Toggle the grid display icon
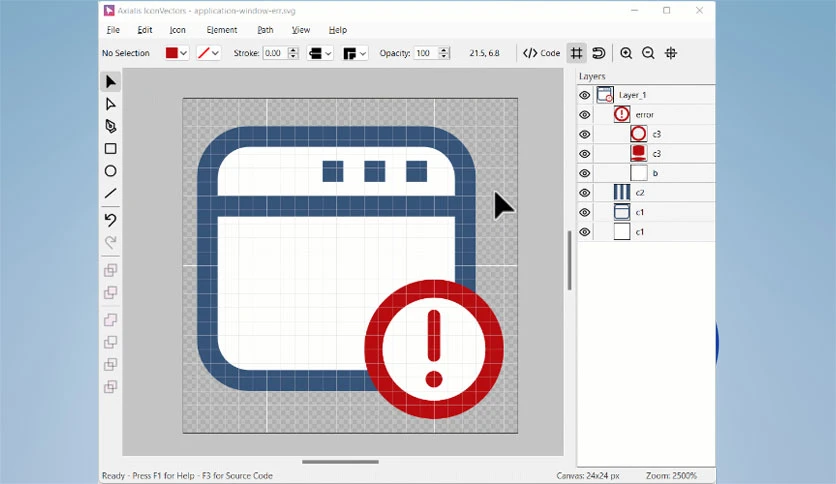Screen dimensions: 836x484 coord(576,53)
